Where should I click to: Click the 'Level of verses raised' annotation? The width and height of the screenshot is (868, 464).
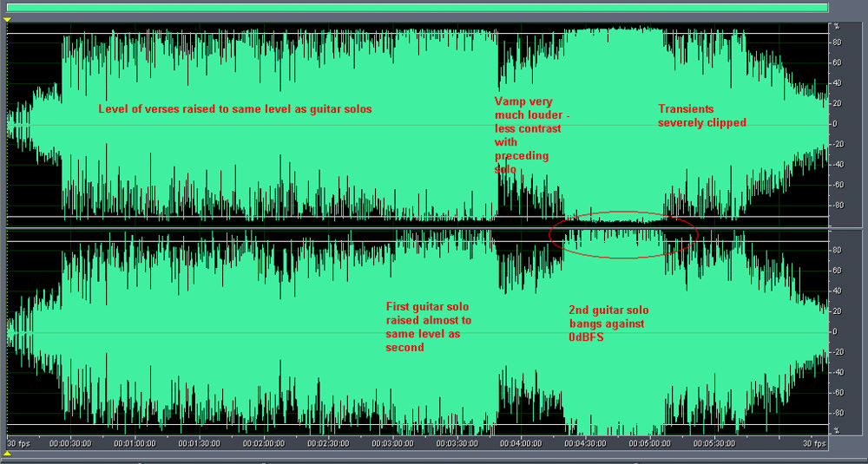(x=234, y=109)
